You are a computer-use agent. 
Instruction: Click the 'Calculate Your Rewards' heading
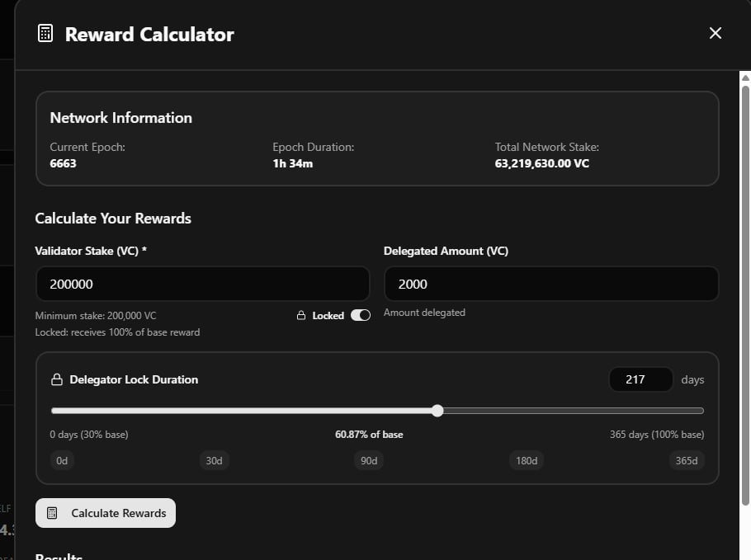[113, 219]
